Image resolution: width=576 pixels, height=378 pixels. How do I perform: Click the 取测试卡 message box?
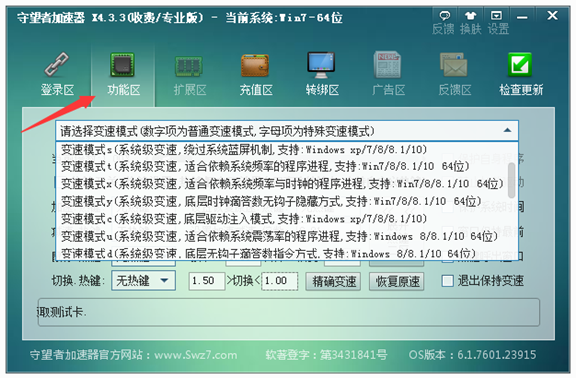click(x=289, y=312)
